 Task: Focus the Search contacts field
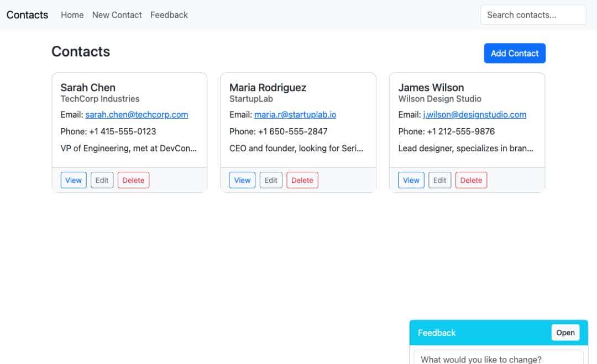click(x=532, y=15)
